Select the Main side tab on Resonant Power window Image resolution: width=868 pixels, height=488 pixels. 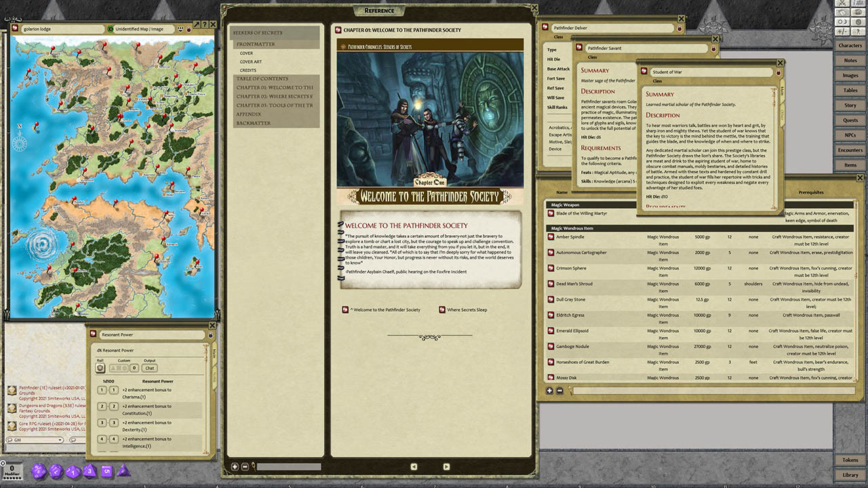(x=214, y=352)
